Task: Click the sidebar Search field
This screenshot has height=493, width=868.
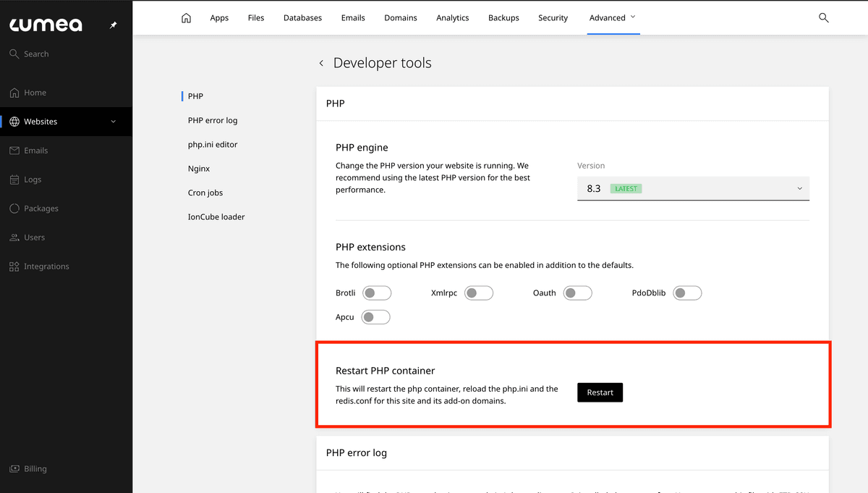Action: (36, 54)
